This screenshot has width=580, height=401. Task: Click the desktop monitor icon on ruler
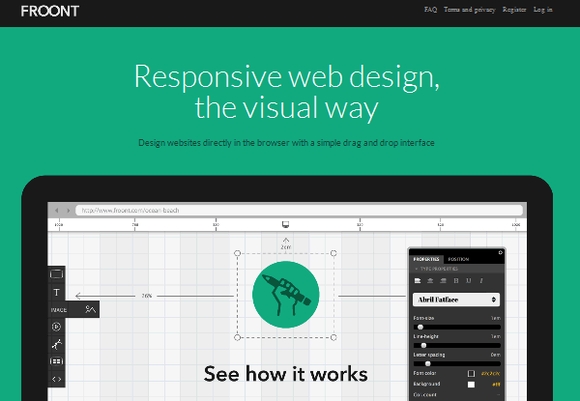(285, 224)
